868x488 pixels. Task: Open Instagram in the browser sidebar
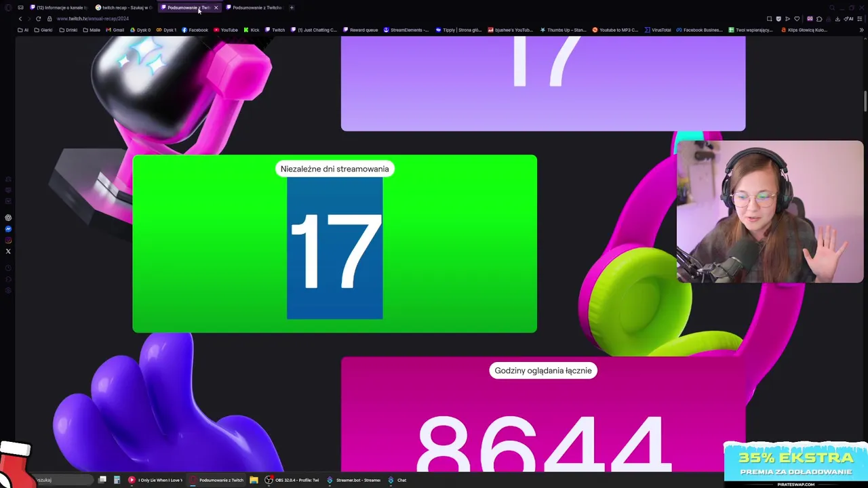(8, 240)
